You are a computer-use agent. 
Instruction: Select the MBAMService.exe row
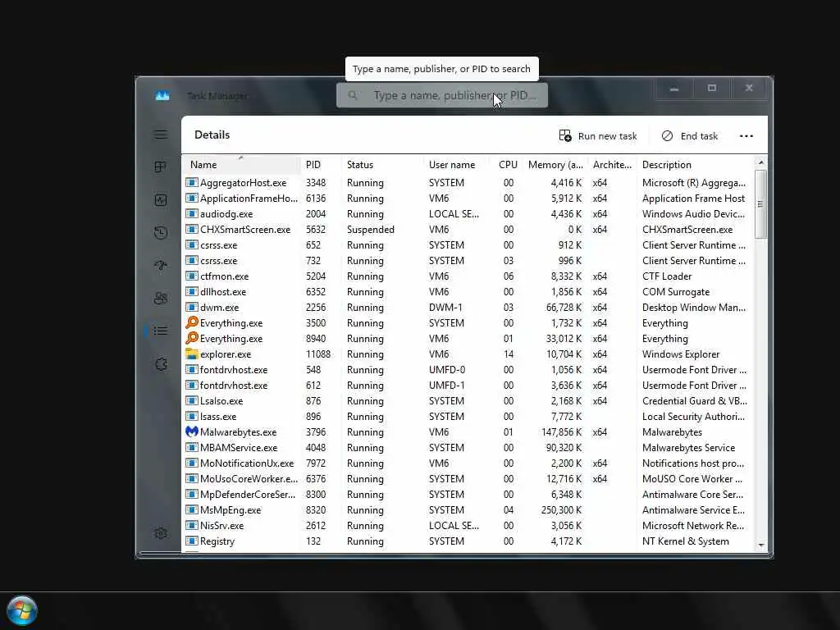[467, 447]
